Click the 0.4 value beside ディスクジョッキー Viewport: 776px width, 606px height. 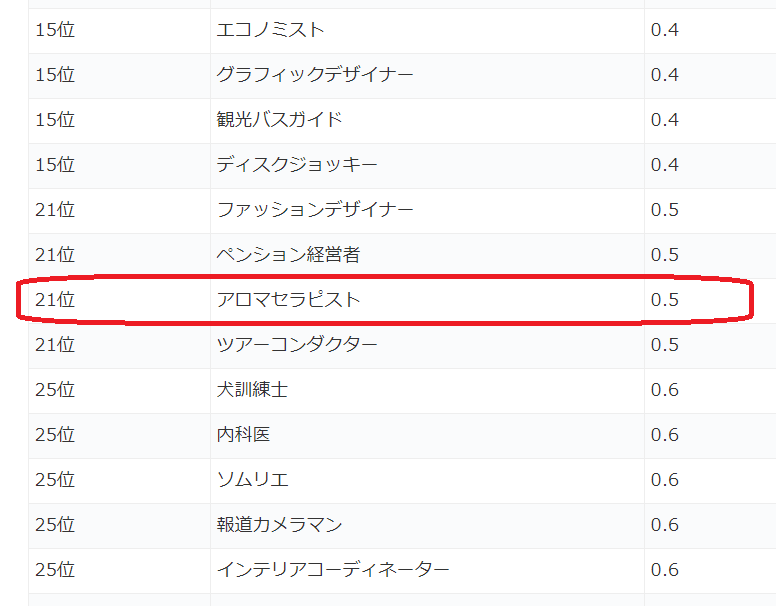pos(665,165)
